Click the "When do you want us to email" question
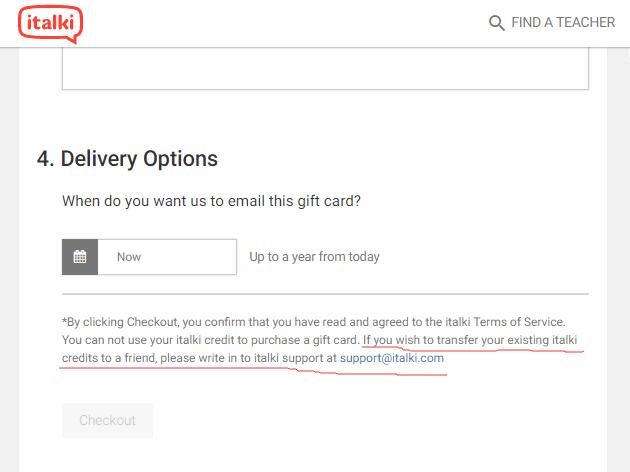 coord(211,201)
